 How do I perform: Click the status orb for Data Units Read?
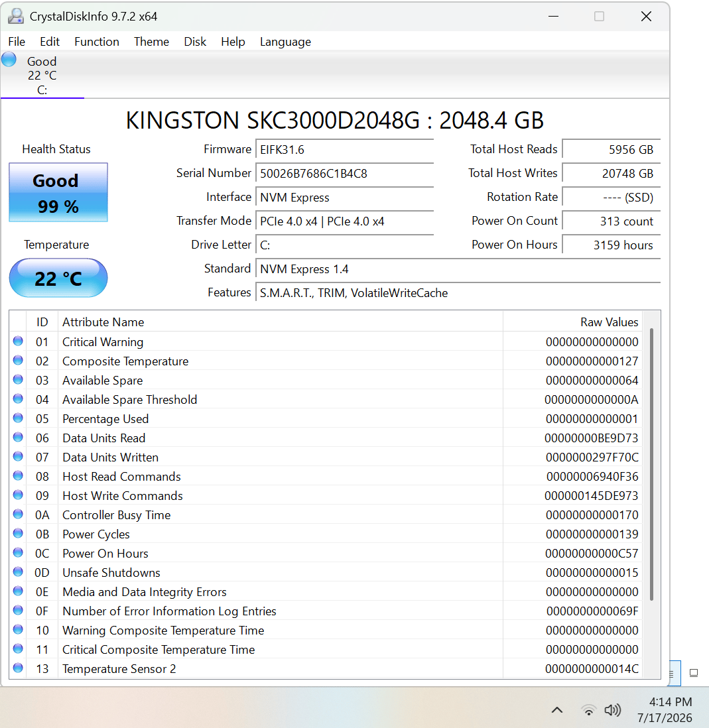pos(18,438)
